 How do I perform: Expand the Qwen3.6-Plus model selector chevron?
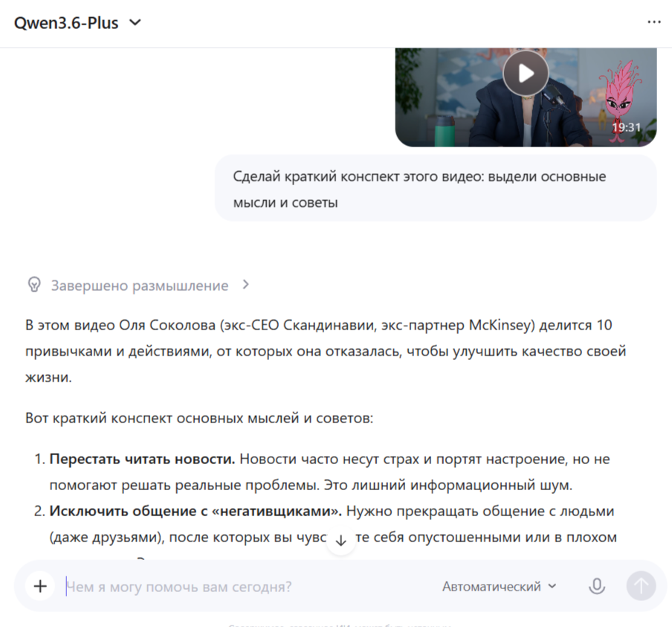point(135,22)
